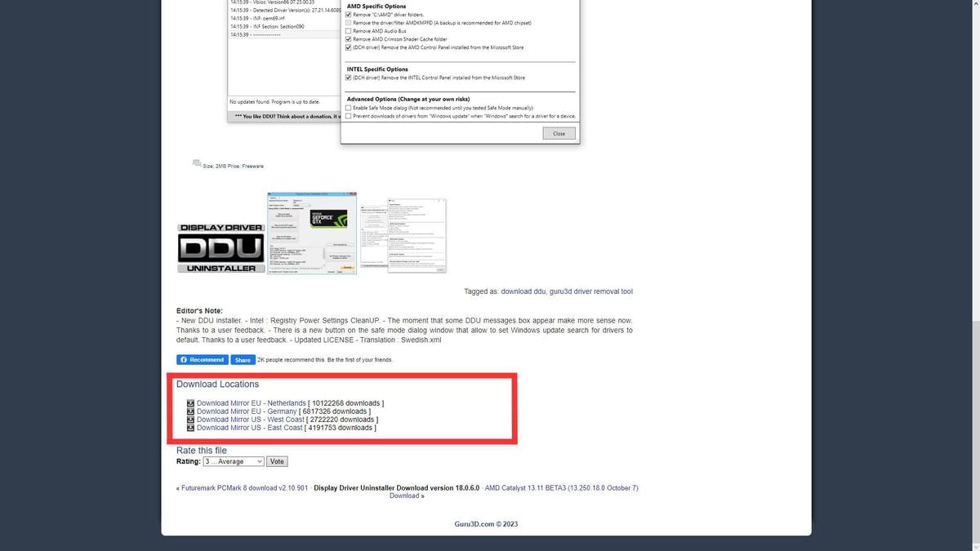Open the guru3d driver removal tool tag link

click(x=590, y=291)
